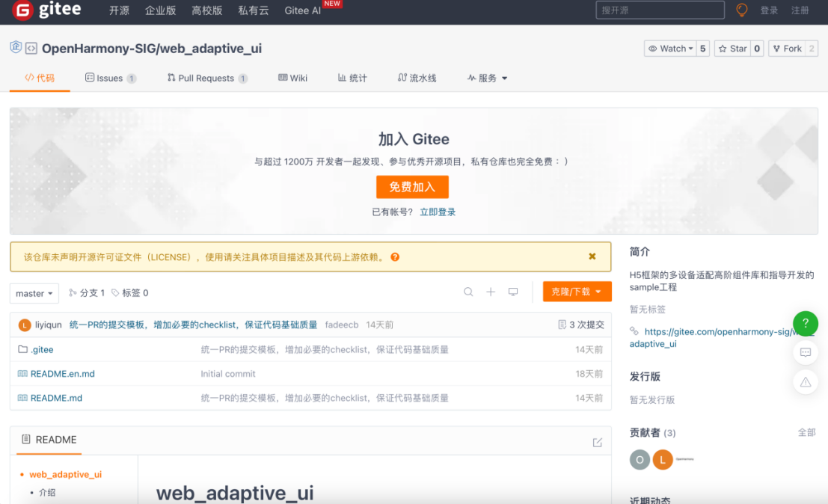Open the liyiqun author link
828x504 pixels.
point(49,325)
